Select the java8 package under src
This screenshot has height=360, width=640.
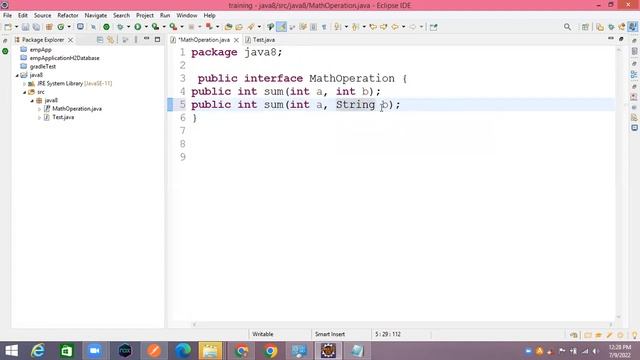pos(51,100)
